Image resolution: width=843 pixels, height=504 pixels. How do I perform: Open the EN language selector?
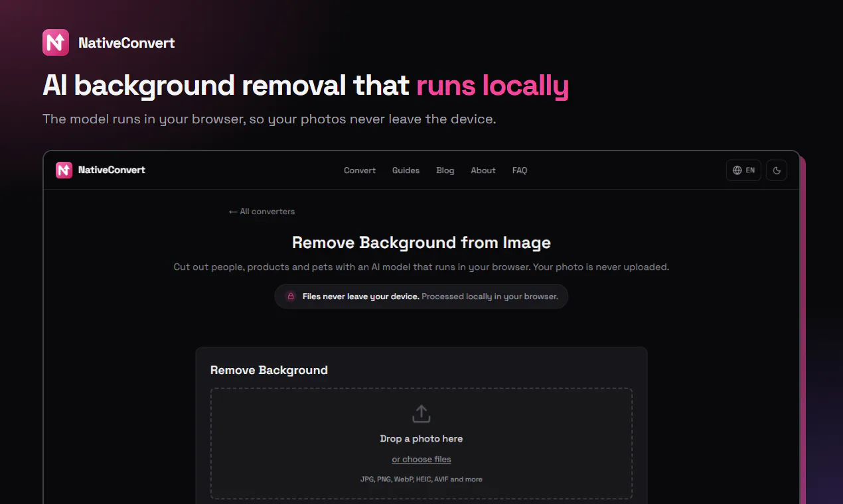point(743,170)
